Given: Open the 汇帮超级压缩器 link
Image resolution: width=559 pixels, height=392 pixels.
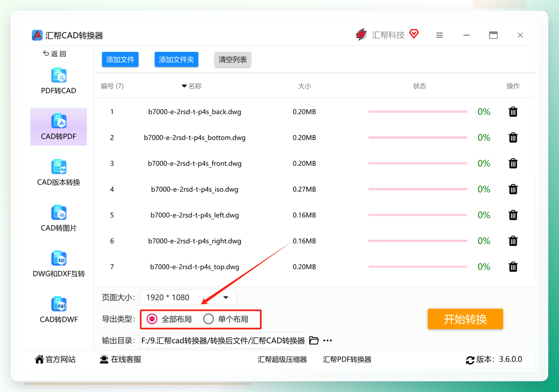Looking at the screenshot, I should click(x=282, y=359).
